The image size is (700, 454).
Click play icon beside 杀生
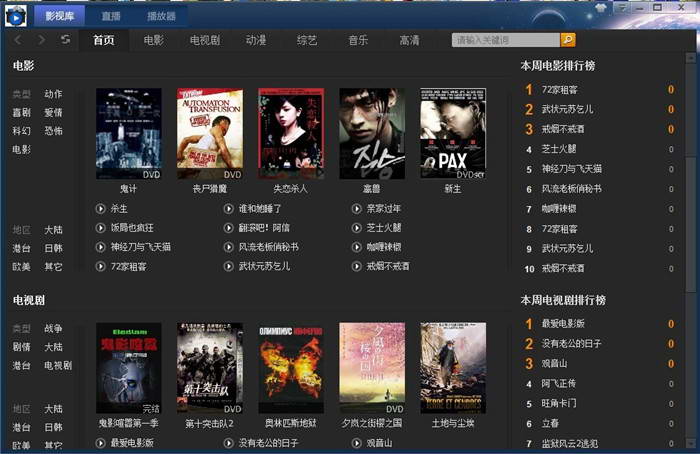[x=100, y=208]
